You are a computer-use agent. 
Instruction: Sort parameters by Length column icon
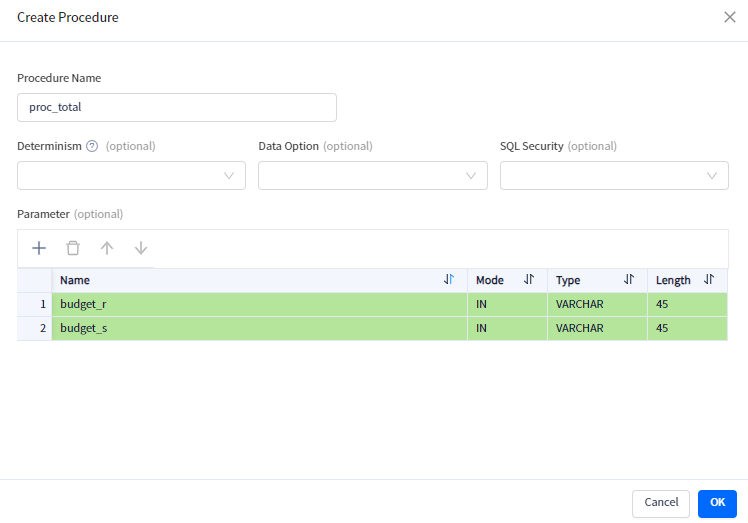(709, 280)
